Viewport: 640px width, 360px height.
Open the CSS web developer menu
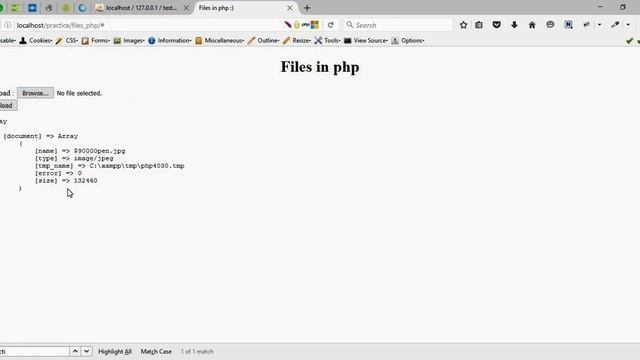pos(67,40)
